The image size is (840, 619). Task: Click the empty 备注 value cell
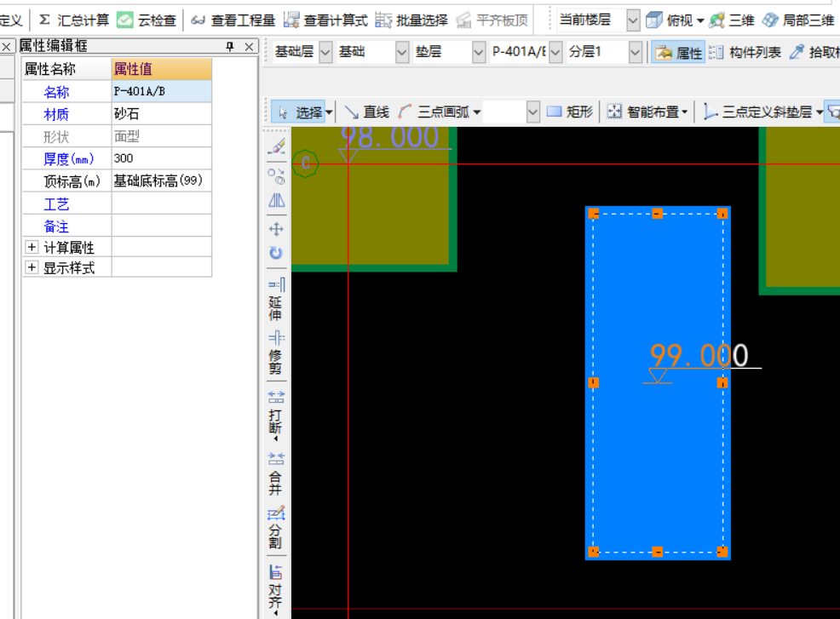162,226
